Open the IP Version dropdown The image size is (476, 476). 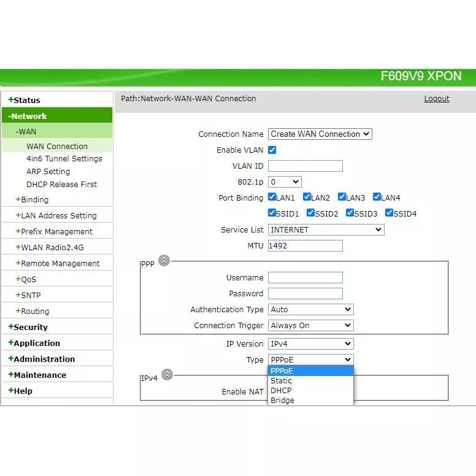[311, 344]
